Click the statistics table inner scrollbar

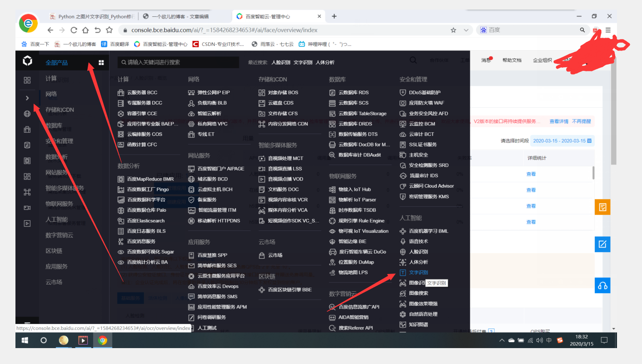pos(593,173)
